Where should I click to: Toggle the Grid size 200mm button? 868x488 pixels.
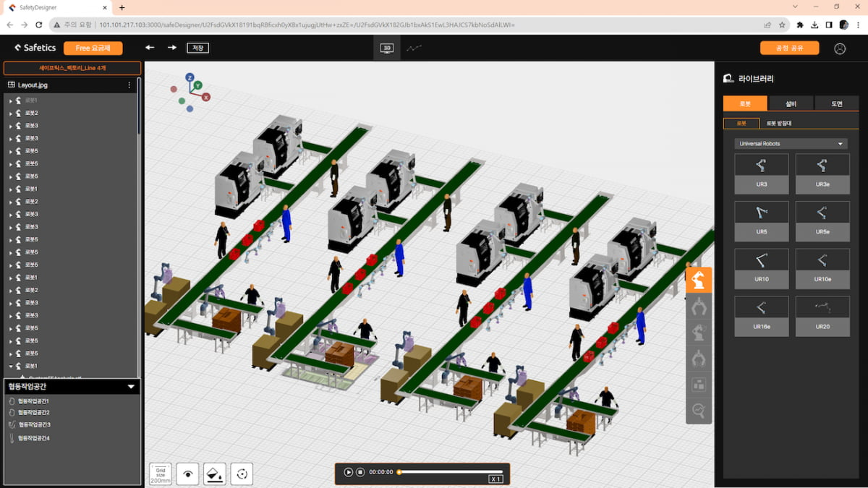161,474
